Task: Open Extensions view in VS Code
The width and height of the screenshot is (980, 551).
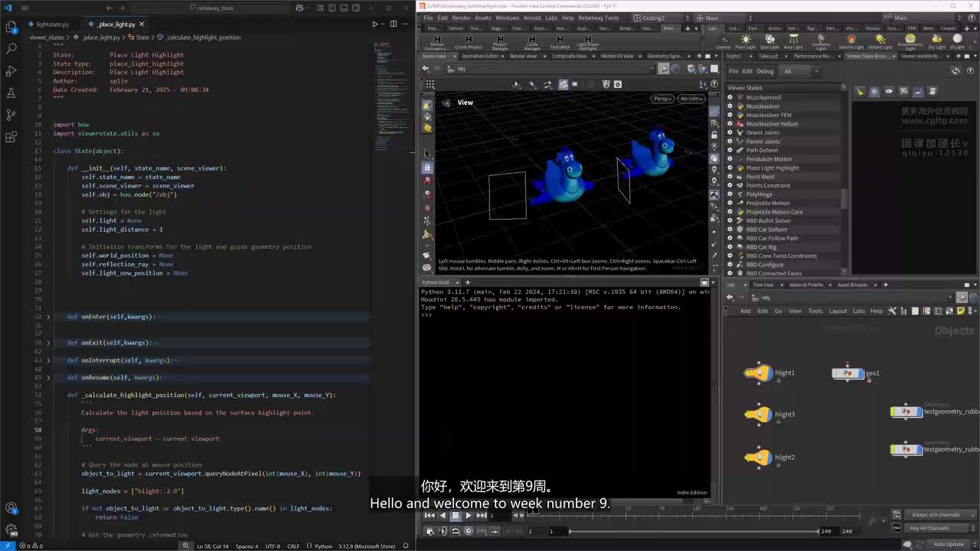Action: [x=11, y=138]
